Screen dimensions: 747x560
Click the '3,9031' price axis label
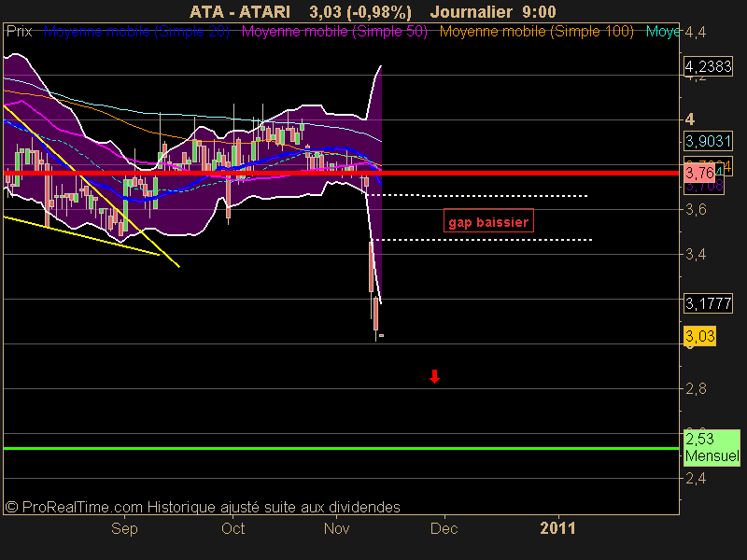708,141
